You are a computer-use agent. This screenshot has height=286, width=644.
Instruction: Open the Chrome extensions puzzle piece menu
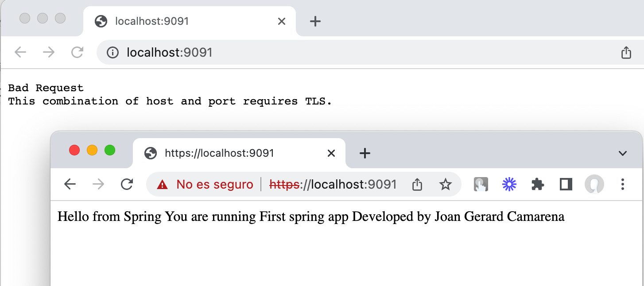tap(537, 184)
